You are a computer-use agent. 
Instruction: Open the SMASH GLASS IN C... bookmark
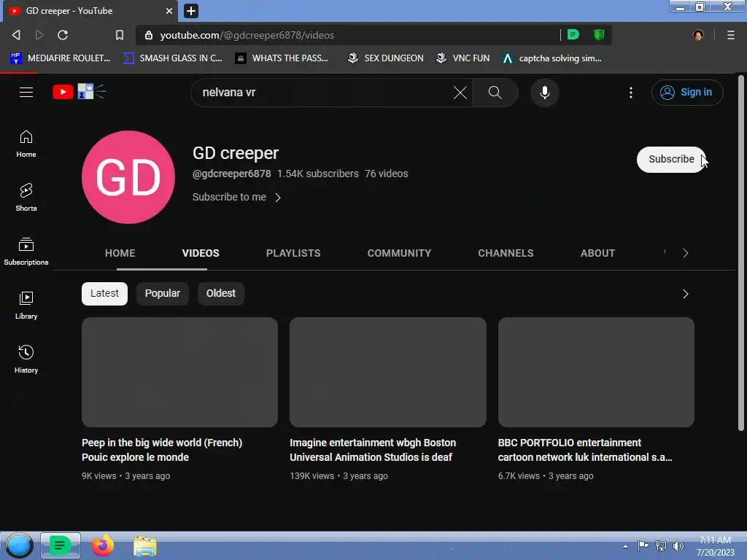point(172,58)
